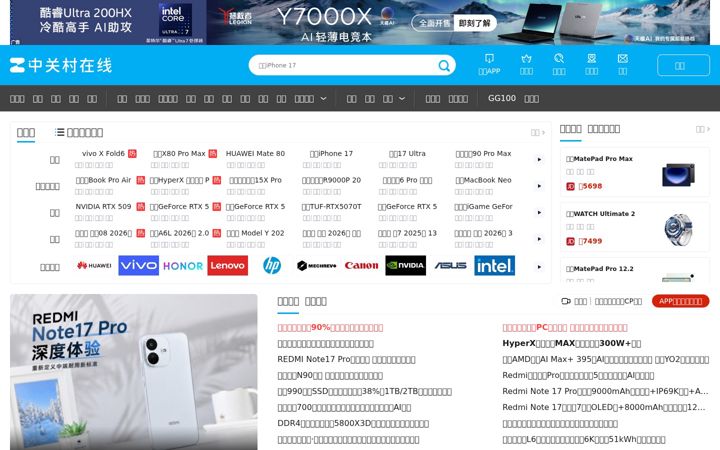Click the red hot badge beside Book Pro Air

[141, 180]
